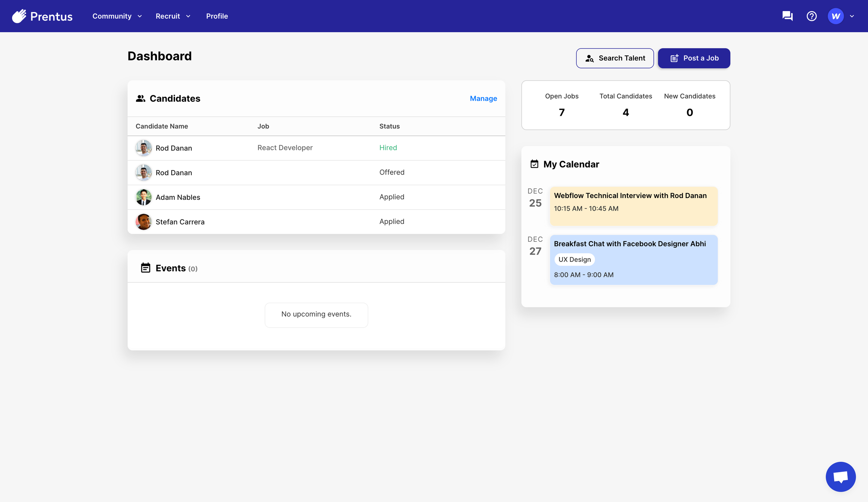Click the W user avatar
The image size is (868, 502).
[x=835, y=16]
